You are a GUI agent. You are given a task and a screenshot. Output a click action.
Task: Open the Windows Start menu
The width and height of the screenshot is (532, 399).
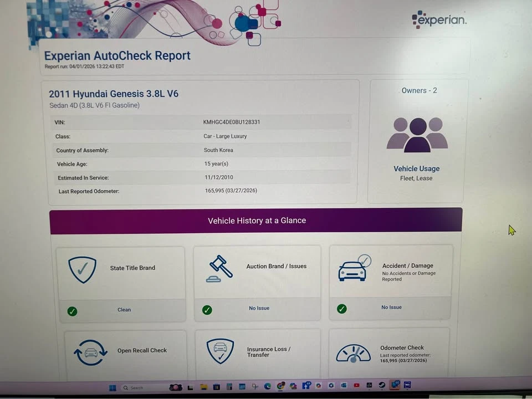click(x=112, y=387)
